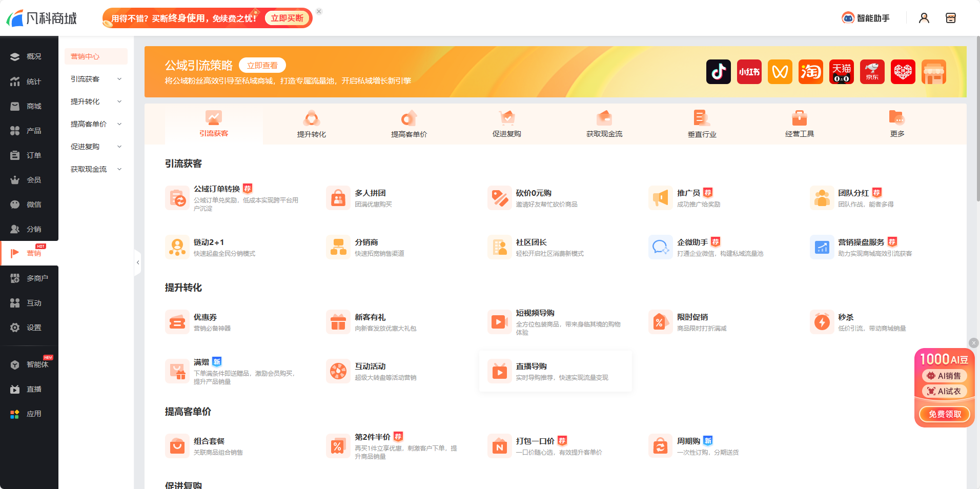This screenshot has height=489, width=980.
Task: Open the Taobao channel icon
Action: point(811,72)
